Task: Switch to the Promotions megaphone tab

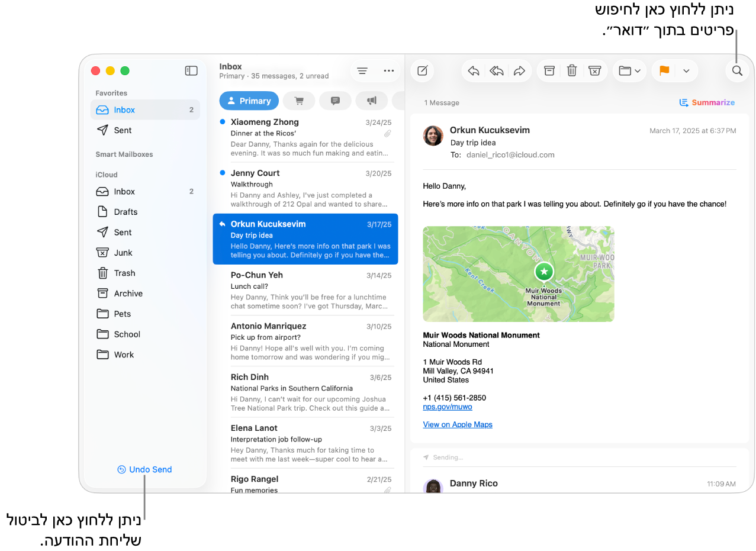Action: pyautogui.click(x=372, y=101)
